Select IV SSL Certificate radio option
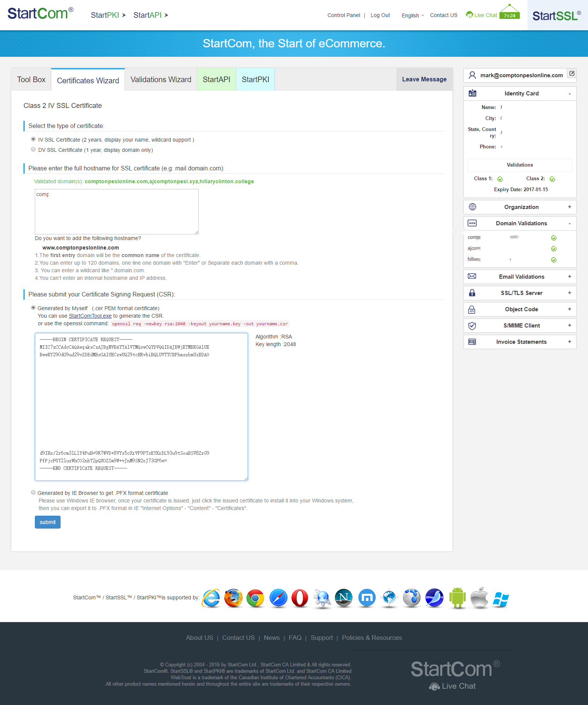The width and height of the screenshot is (588, 705). tap(33, 139)
